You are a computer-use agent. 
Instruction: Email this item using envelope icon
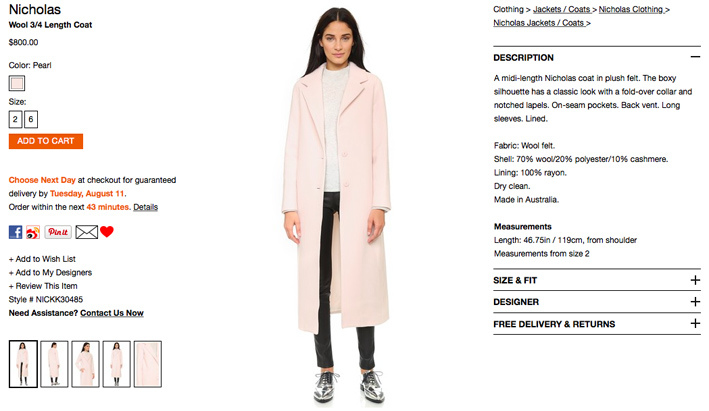pyautogui.click(x=86, y=232)
